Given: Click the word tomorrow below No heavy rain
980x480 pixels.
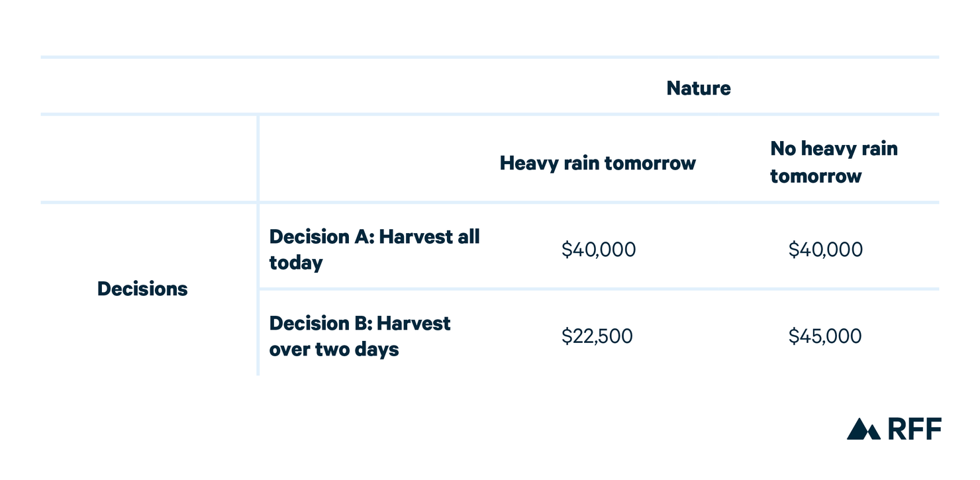Looking at the screenshot, I should point(816,176).
